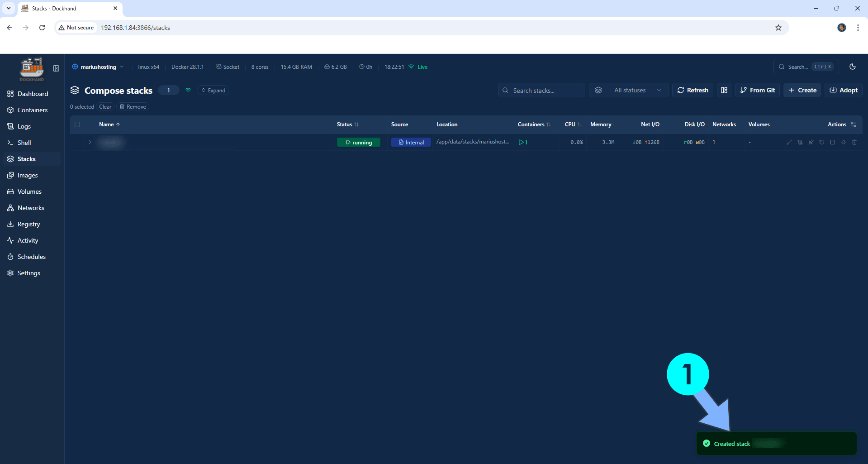
Task: Open the Schedules page from sidebar
Action: pyautogui.click(x=32, y=257)
